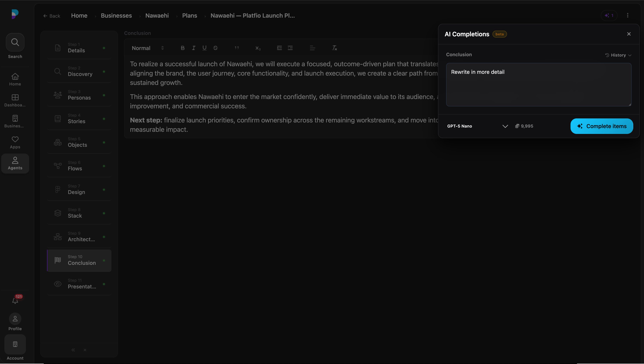The height and width of the screenshot is (364, 644).
Task: Navigate to Businesses breadcrumb link
Action: (116, 16)
